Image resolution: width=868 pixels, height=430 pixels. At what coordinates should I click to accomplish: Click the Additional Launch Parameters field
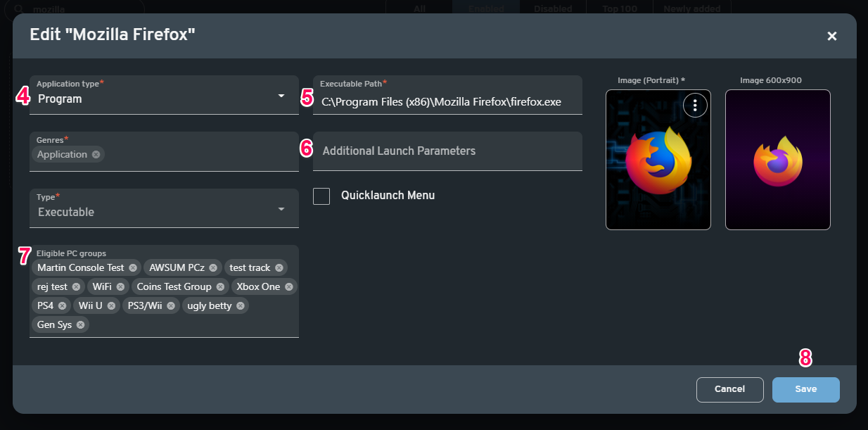[x=447, y=151]
